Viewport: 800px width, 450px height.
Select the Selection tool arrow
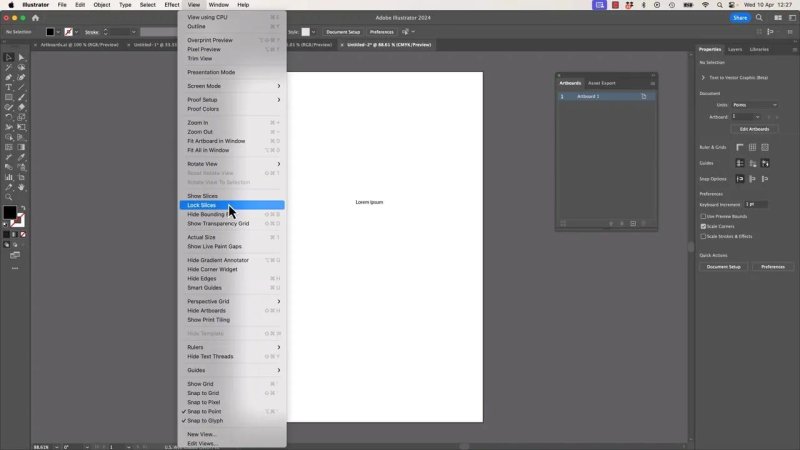pyautogui.click(x=8, y=57)
